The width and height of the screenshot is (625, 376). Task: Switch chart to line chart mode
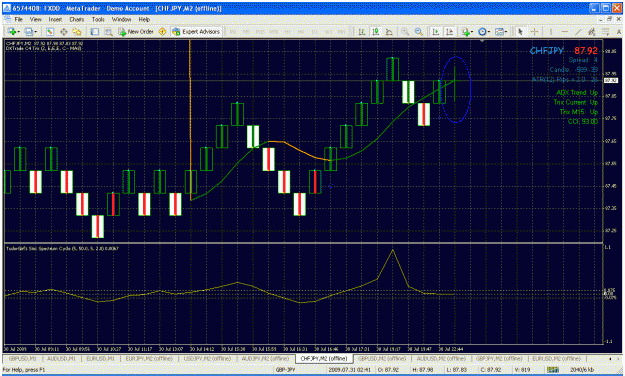[x=389, y=31]
